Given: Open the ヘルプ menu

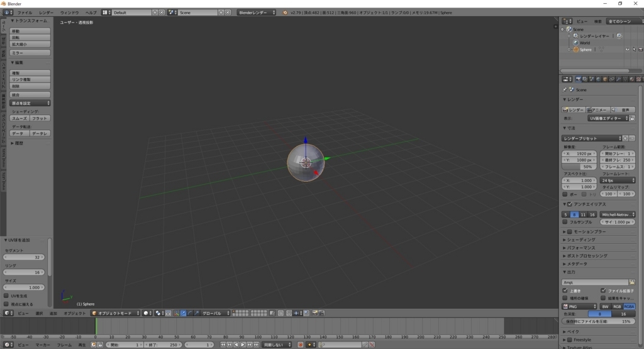Looking at the screenshot, I should [91, 13].
